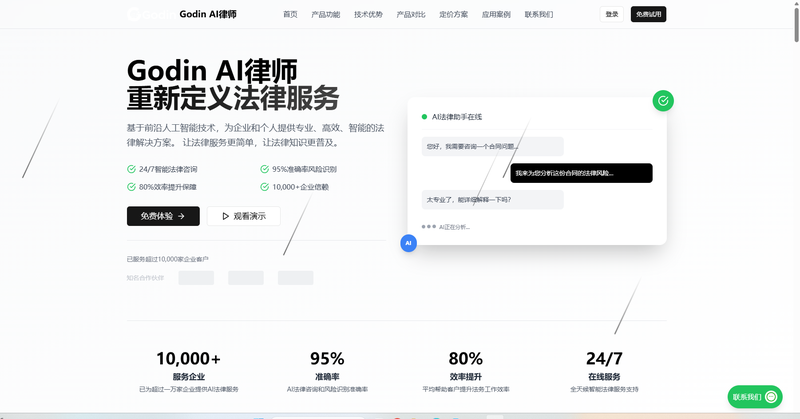Click second partner logo placeholder
The image size is (800, 419).
[245, 278]
